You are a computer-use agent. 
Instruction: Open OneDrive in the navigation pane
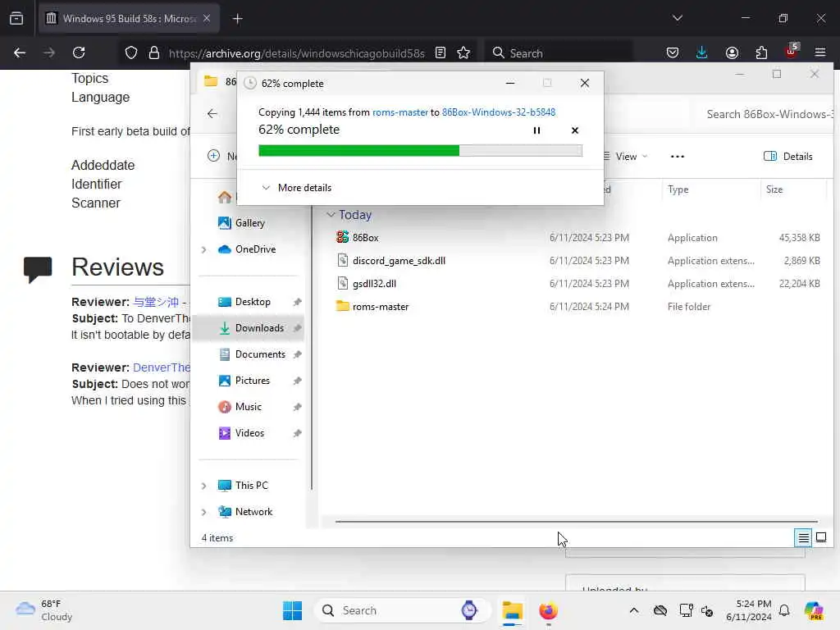point(255,249)
